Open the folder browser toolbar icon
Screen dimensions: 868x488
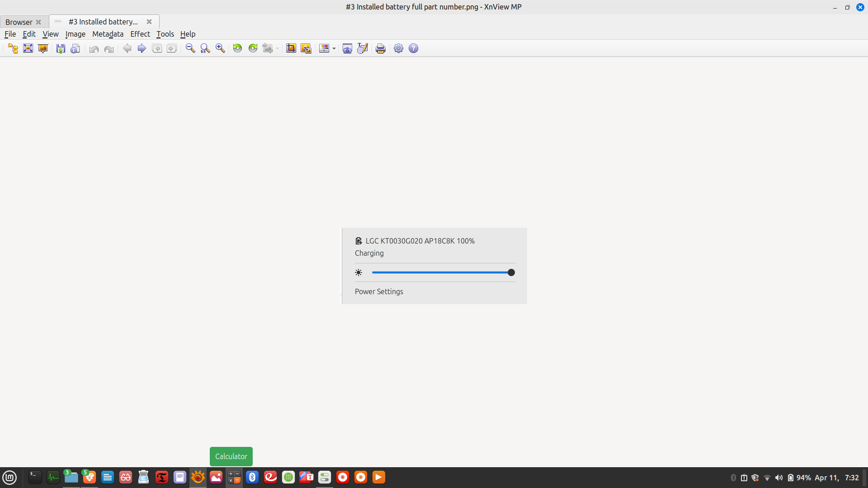point(13,48)
